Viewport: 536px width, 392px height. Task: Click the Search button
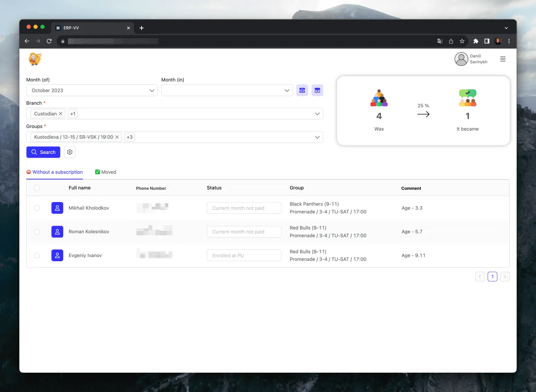(43, 152)
